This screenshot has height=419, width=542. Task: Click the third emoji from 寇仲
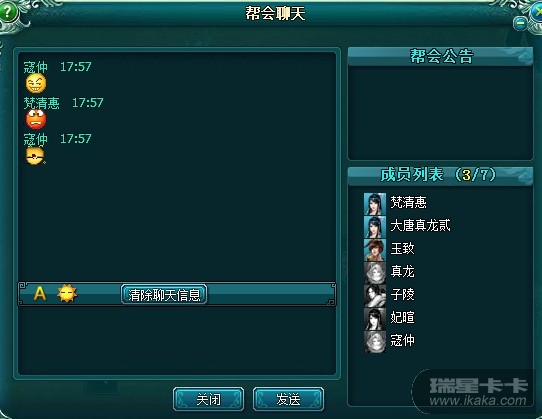tap(35, 156)
